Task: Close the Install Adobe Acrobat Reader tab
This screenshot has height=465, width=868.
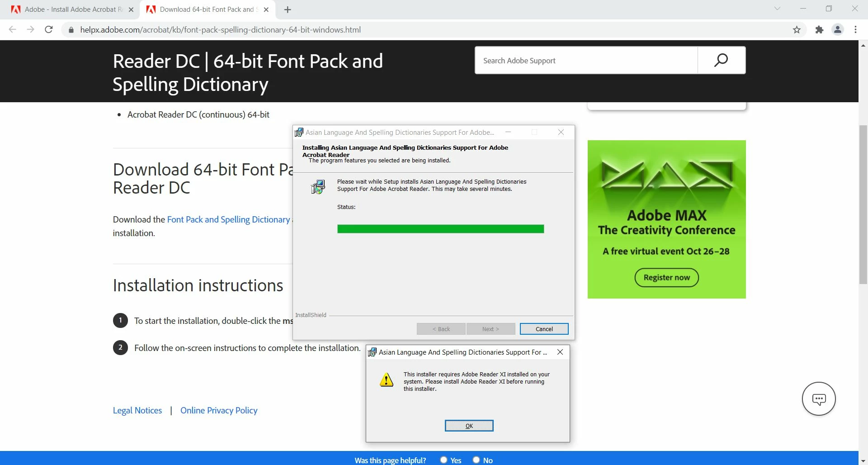Action: pos(131,9)
